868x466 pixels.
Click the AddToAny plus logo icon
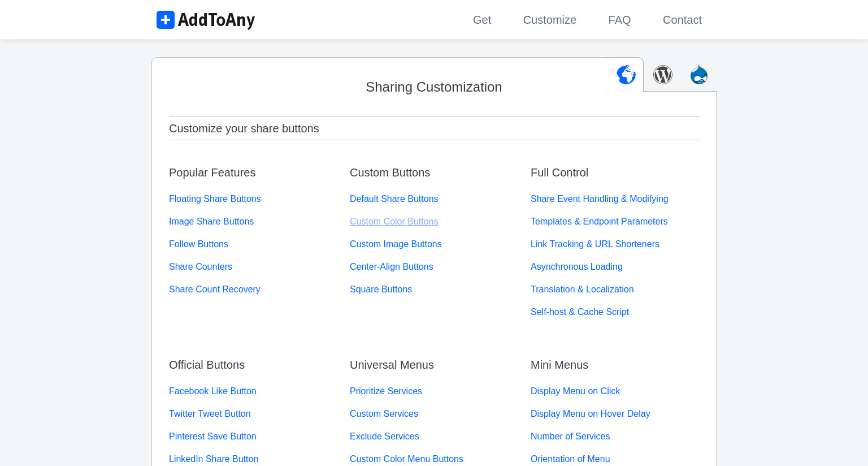[x=166, y=20]
